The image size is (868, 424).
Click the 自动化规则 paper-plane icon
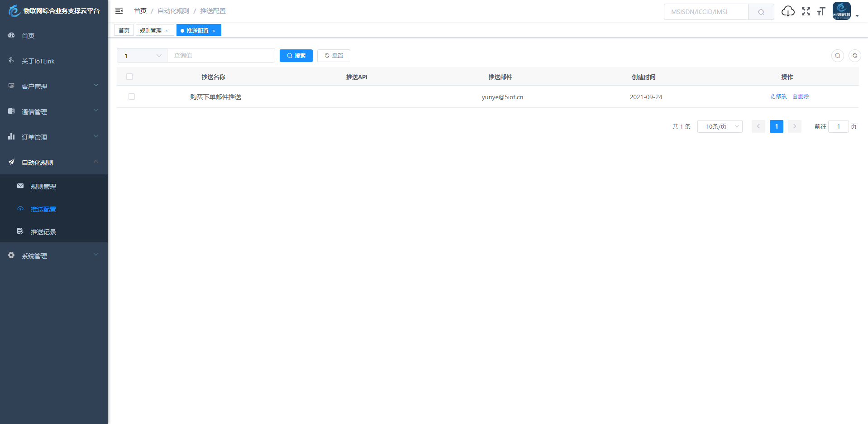point(11,162)
